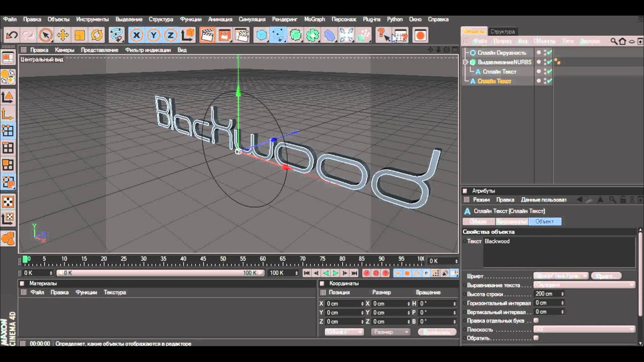Click the Применить button
Screen dimensions: 644x362
(x=437, y=332)
